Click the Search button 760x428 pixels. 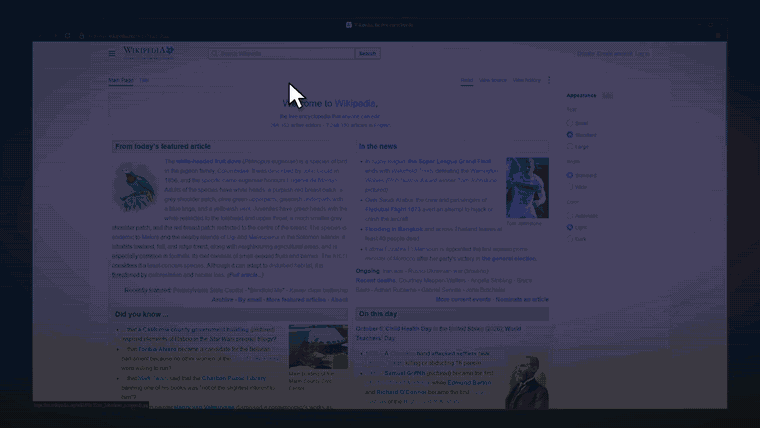(x=367, y=54)
